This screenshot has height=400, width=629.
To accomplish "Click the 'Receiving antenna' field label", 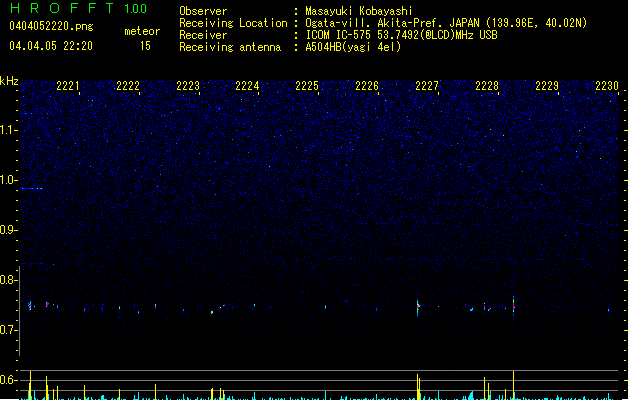I will 230,47.
